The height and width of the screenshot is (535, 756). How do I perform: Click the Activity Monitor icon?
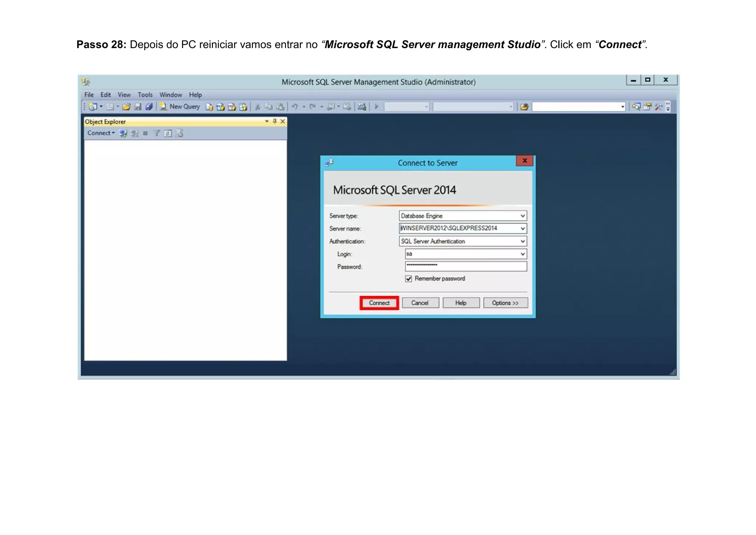pos(362,107)
